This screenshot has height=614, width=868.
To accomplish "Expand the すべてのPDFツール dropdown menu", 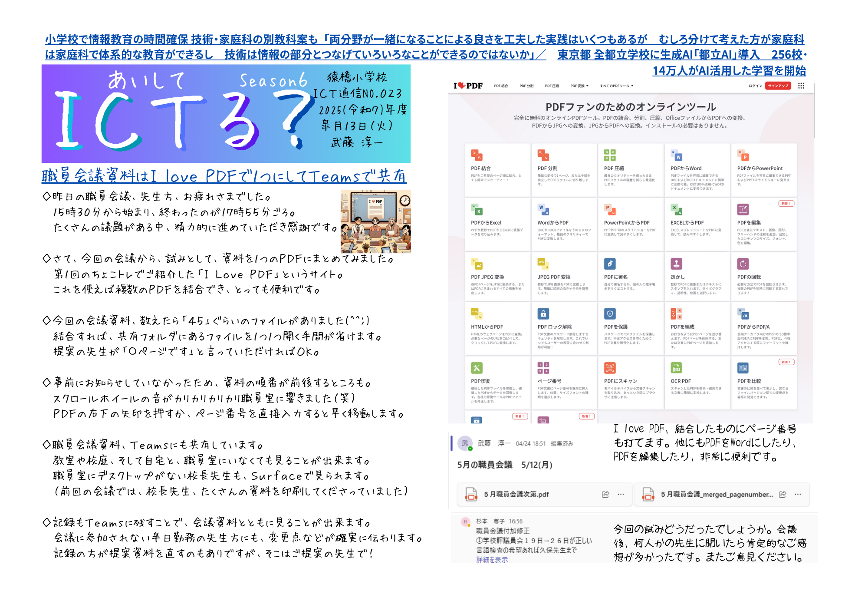I will (616, 86).
